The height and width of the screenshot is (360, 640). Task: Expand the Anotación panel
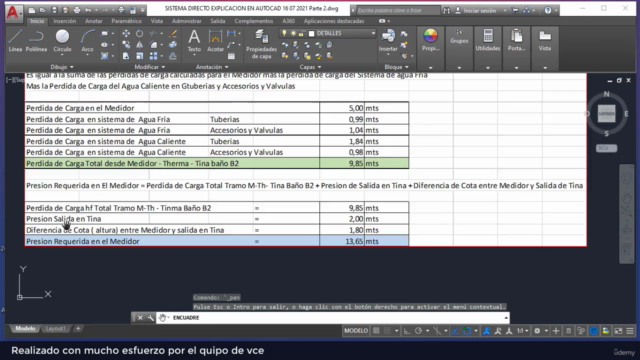tap(212, 67)
